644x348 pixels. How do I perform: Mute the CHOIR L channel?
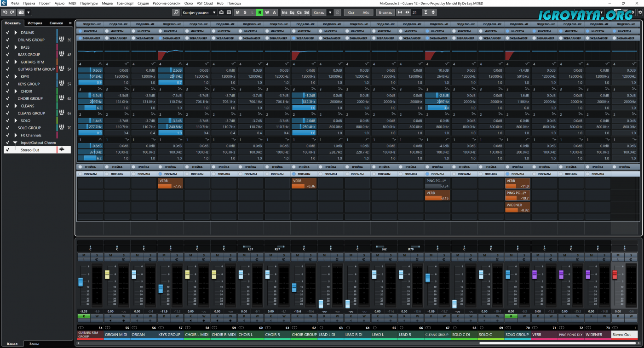pyautogui.click(x=244, y=255)
